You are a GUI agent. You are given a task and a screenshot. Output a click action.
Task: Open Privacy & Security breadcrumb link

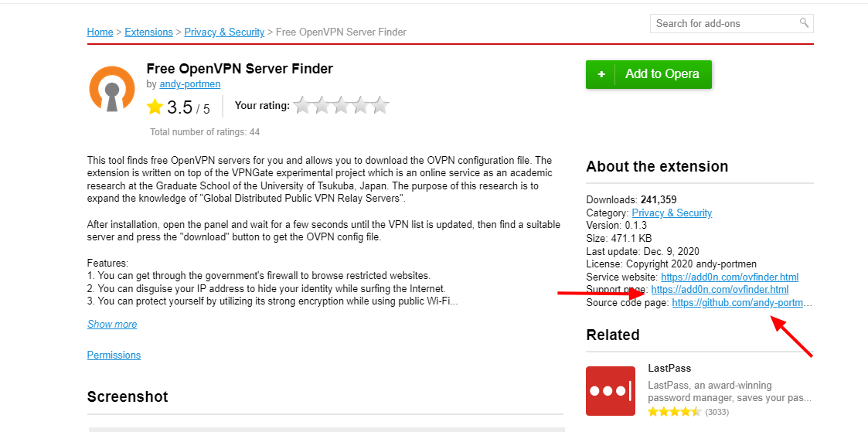224,32
